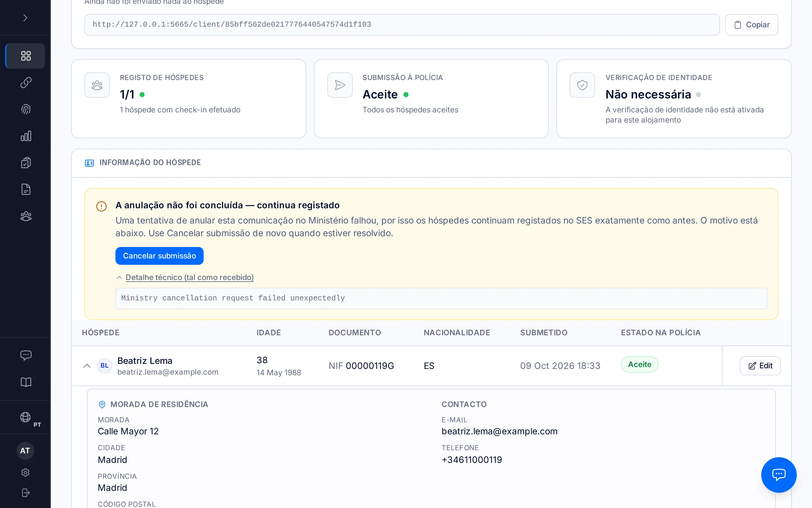Click the Registo de Hóspedes people icon

click(97, 85)
